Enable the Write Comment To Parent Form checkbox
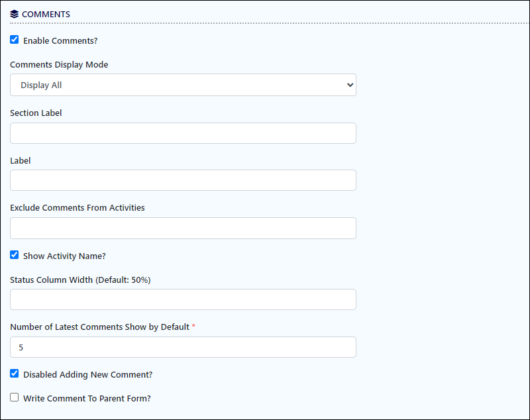The image size is (530, 420). [14, 397]
